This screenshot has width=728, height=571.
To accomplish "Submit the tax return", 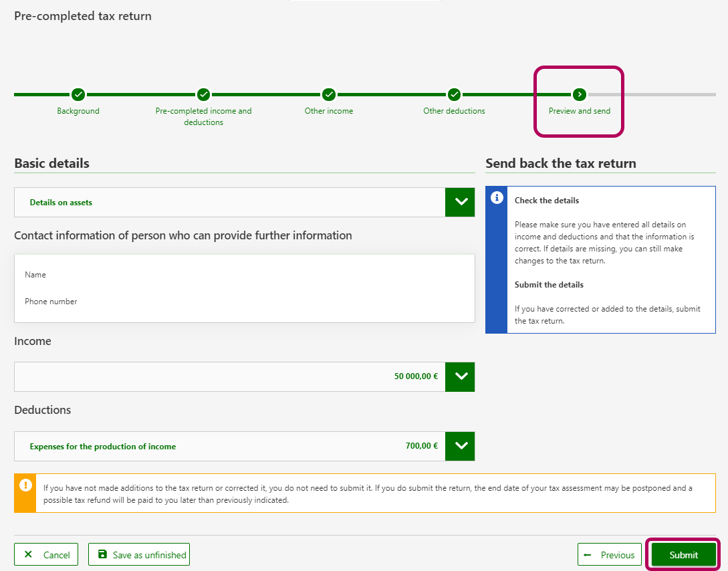I will coord(683,555).
